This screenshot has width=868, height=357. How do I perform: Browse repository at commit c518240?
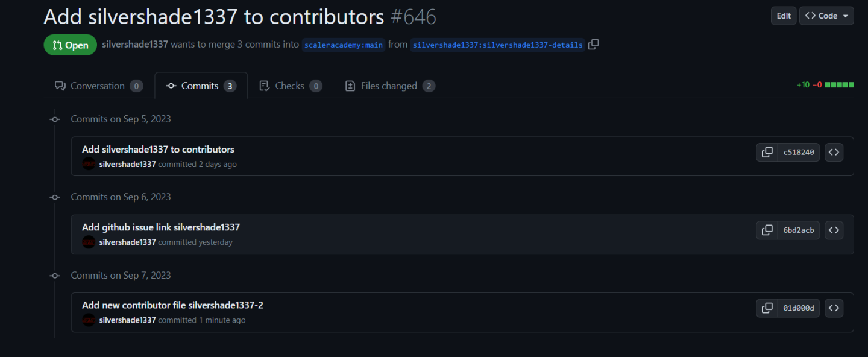(834, 152)
